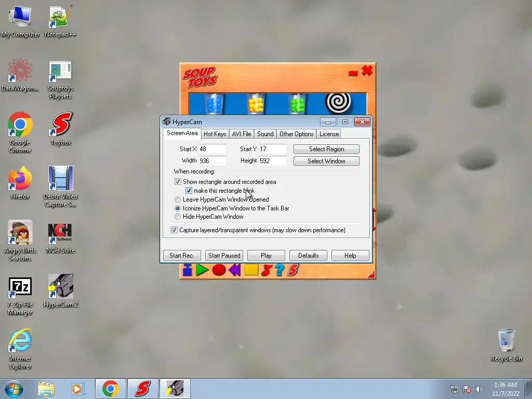The height and width of the screenshot is (399, 532).
Task: Toggle Capture layered/transparent windows checkbox
Action: point(174,230)
